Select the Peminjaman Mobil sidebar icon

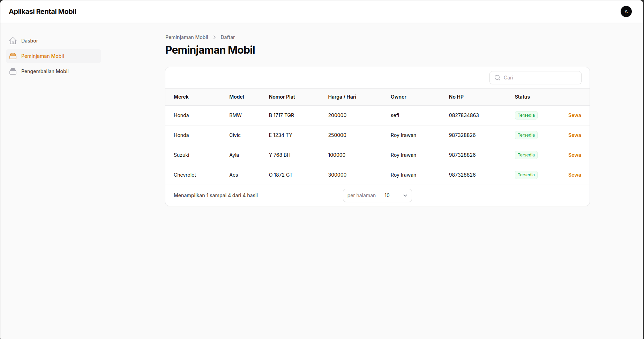coord(13,56)
